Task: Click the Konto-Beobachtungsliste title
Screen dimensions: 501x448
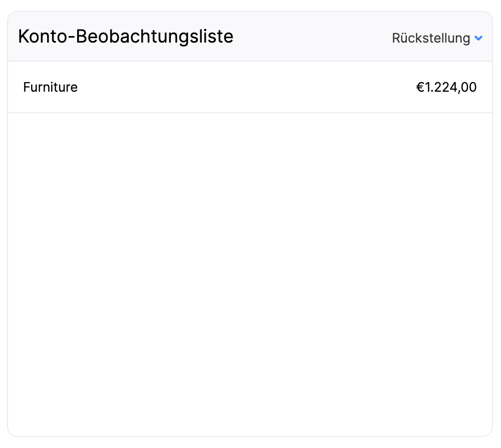Action: pos(125,37)
